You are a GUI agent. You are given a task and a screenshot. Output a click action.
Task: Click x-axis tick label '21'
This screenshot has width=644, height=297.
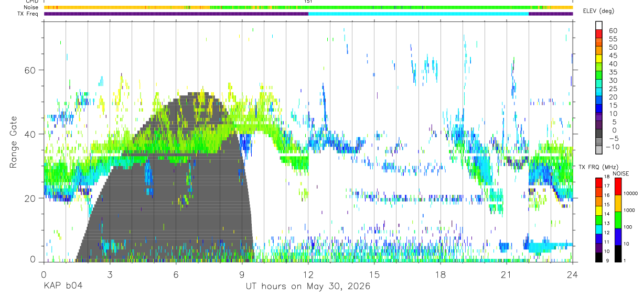(506, 275)
